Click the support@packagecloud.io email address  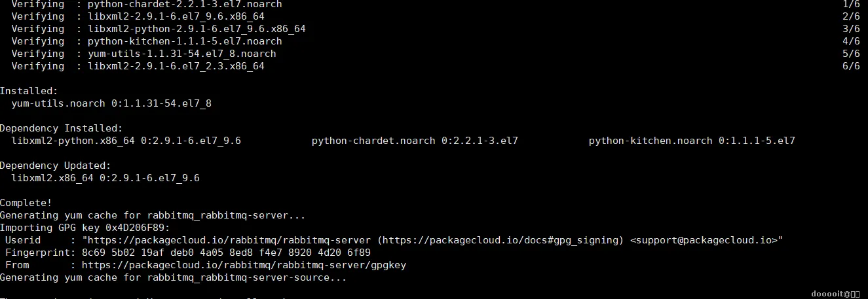(x=704, y=240)
